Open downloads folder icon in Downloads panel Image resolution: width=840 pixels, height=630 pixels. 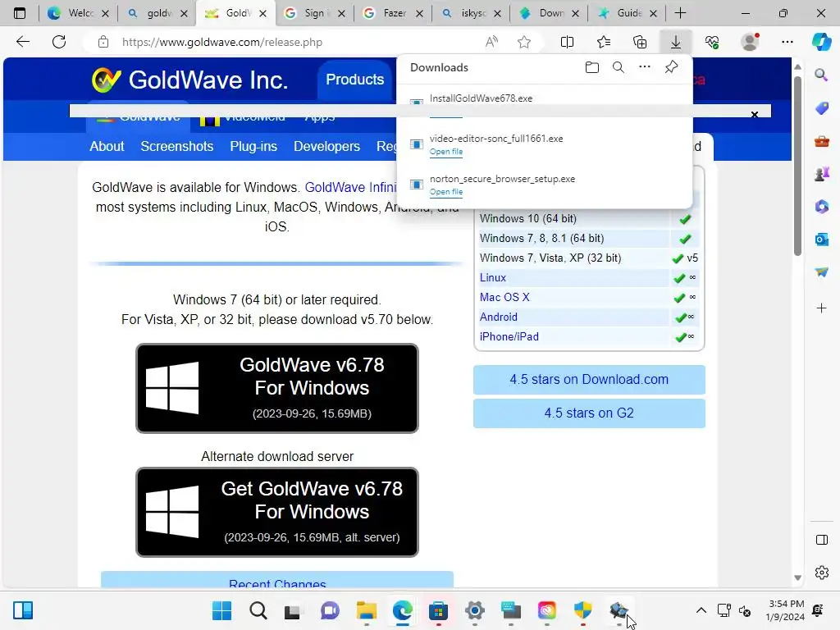[x=592, y=67]
